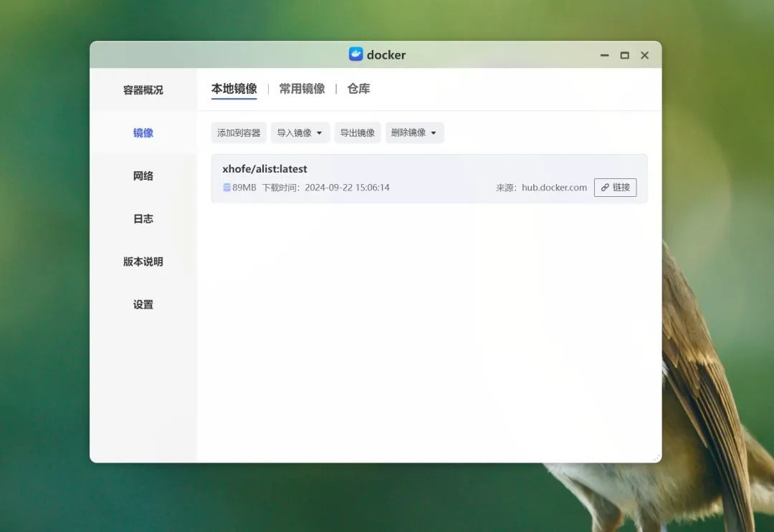
Task: Open 日志 from the sidebar
Action: (x=143, y=218)
